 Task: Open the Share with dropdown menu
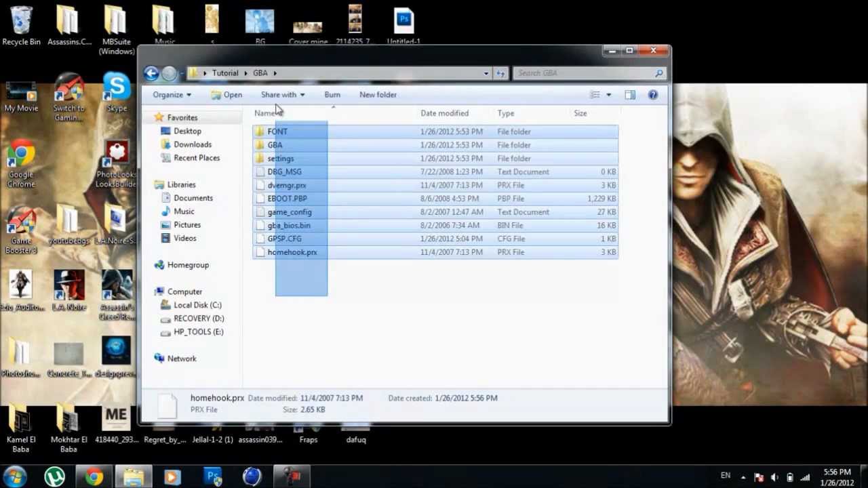tap(283, 95)
